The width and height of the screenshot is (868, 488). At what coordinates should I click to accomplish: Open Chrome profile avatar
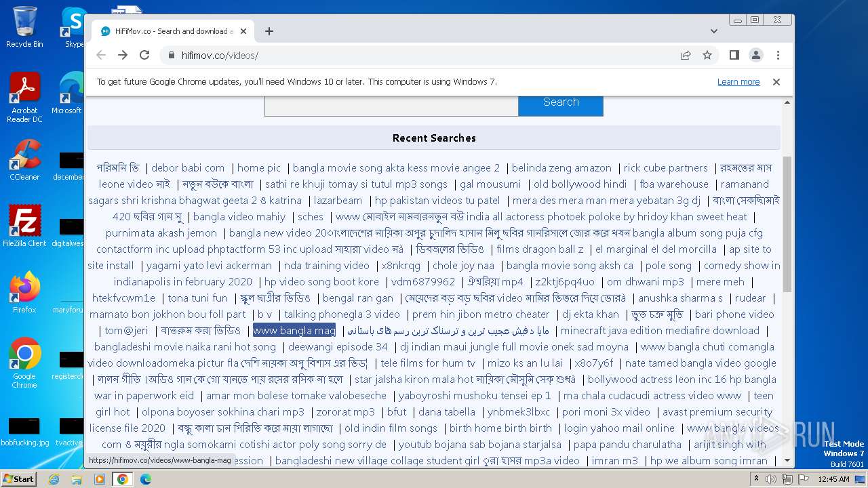(x=756, y=55)
